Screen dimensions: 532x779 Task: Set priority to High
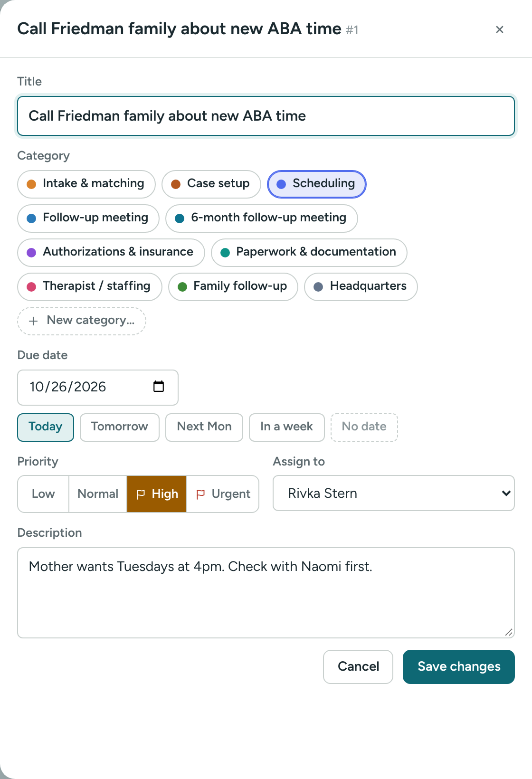pos(157,494)
